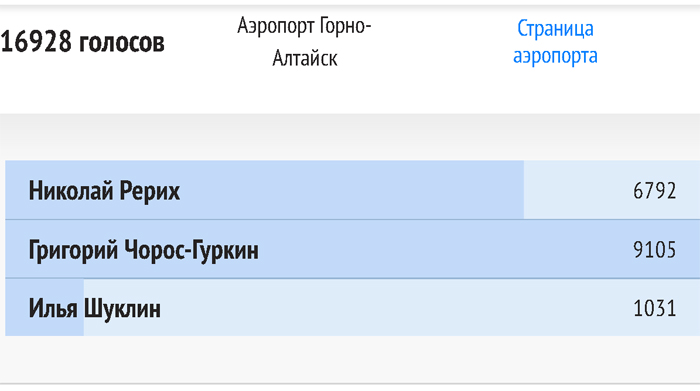Click the surname Шуклин in the last row
This screenshot has width=700, height=391.
tap(122, 308)
